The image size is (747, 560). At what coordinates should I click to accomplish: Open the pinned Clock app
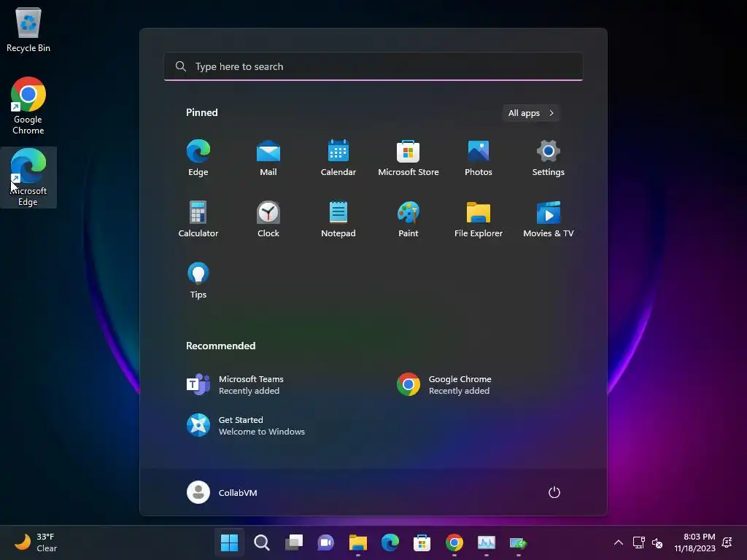click(268, 219)
